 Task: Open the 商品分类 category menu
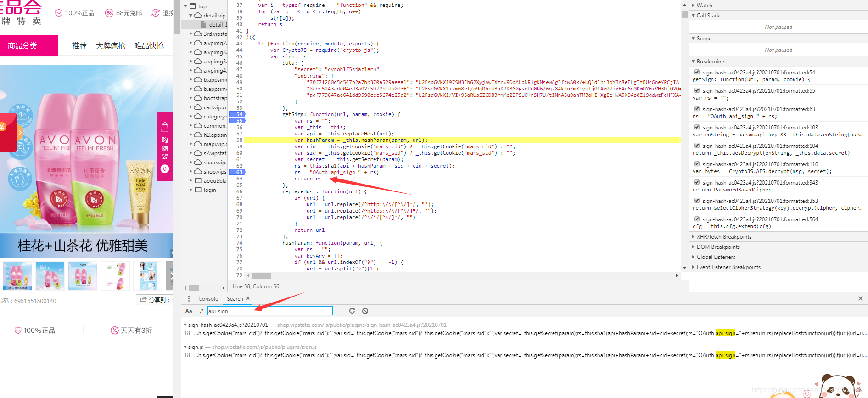[29, 45]
